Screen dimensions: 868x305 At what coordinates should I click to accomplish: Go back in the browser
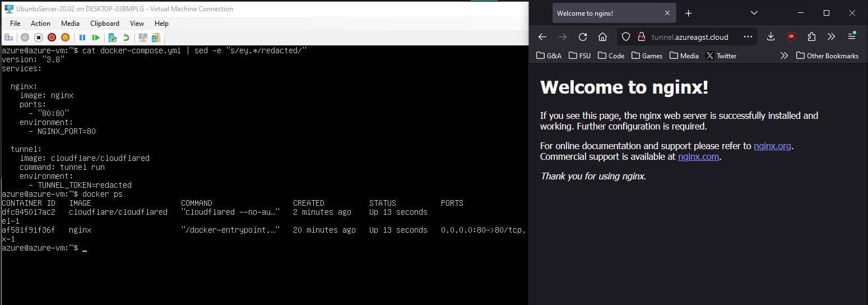tap(542, 36)
